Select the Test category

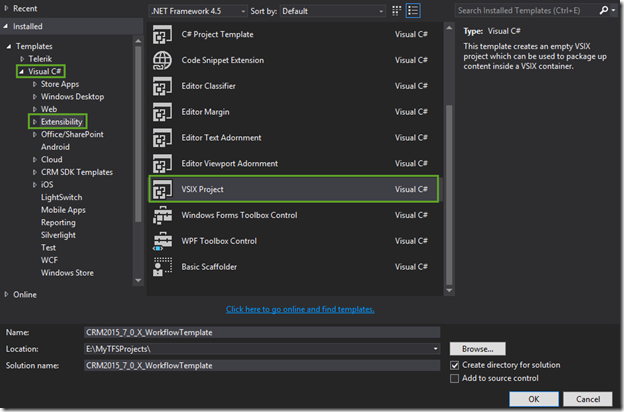click(48, 248)
